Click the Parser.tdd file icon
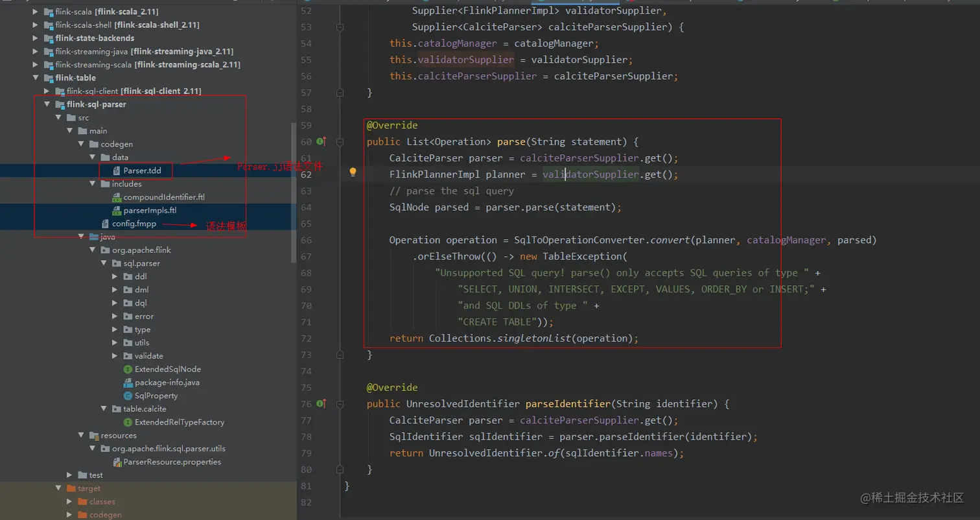Screen dimensions: 980x520 click(x=117, y=171)
